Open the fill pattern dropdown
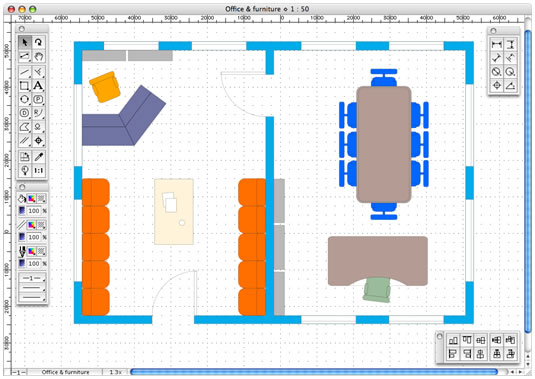 (41, 198)
